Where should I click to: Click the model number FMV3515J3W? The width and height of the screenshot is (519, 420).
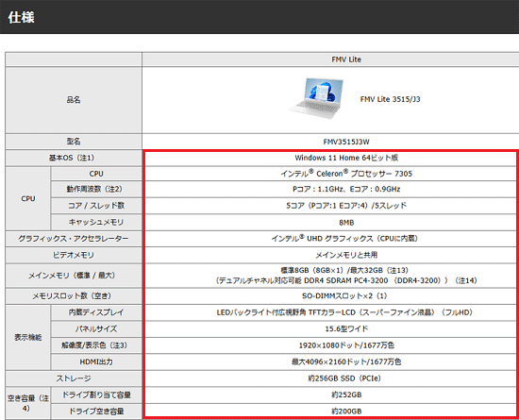(x=346, y=142)
